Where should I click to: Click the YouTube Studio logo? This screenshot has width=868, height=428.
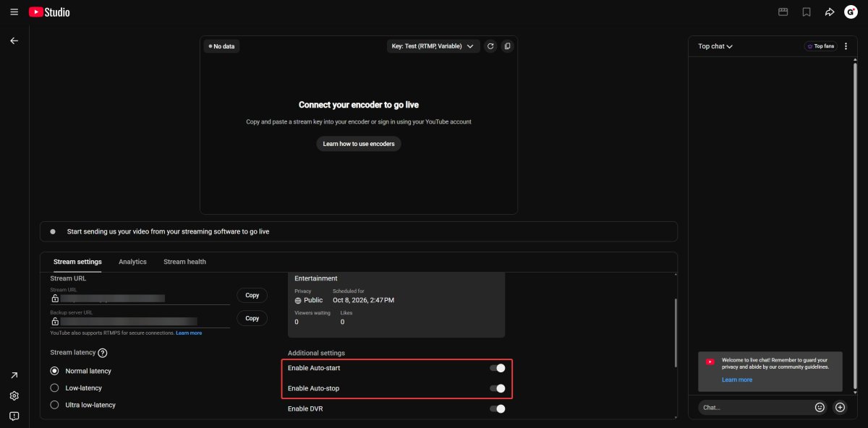[49, 12]
